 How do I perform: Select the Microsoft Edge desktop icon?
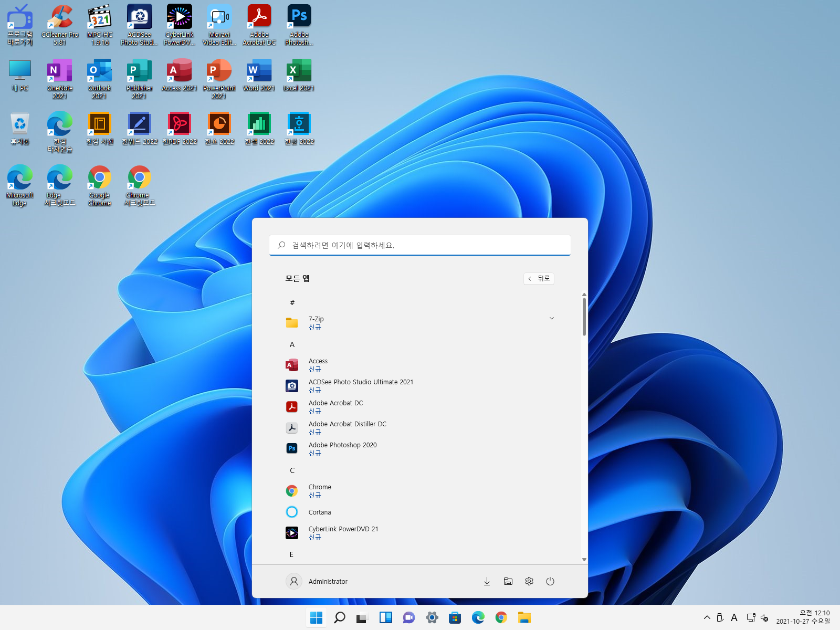pyautogui.click(x=20, y=186)
